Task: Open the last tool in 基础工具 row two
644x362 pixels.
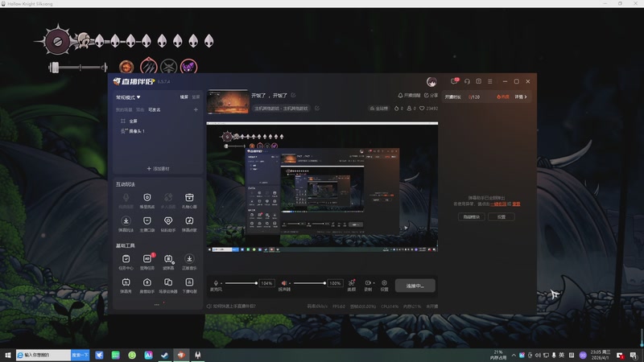Action: pos(189,285)
